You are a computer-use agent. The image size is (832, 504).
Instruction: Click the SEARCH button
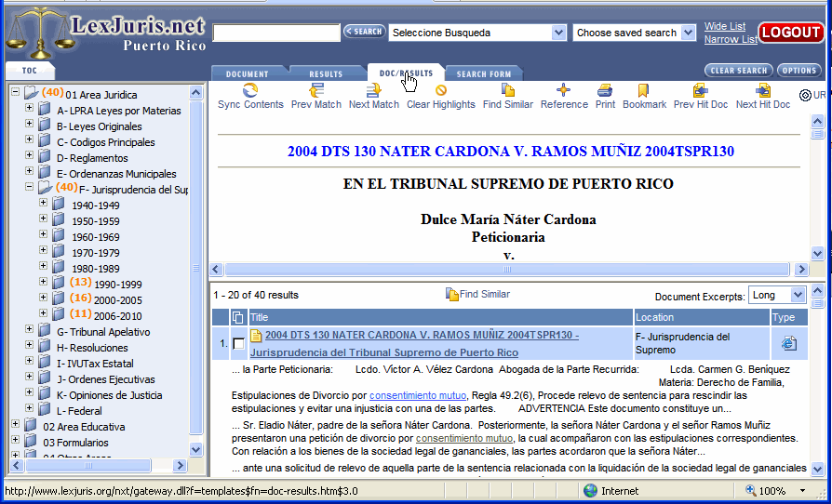pos(364,32)
